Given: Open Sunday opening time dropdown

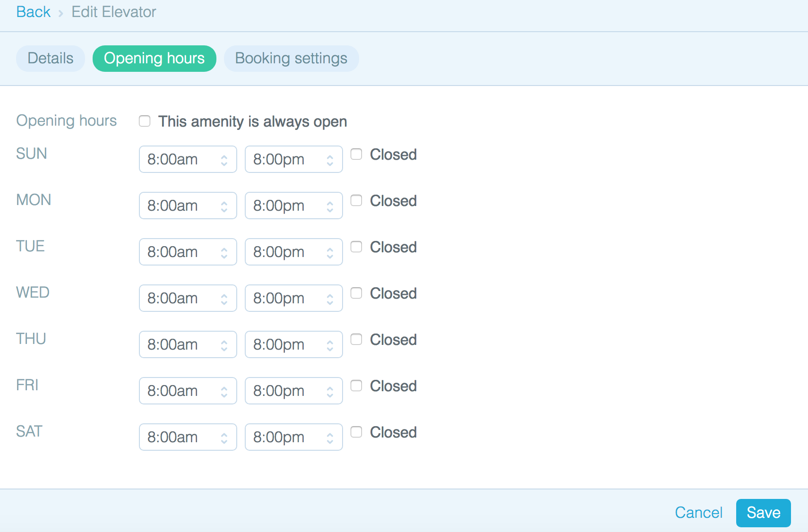Looking at the screenshot, I should click(x=188, y=159).
